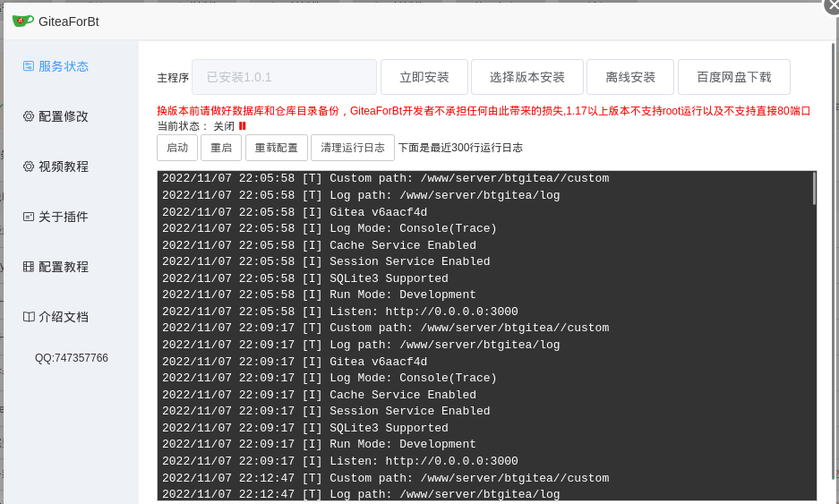Click log line 22:05:58 Gitea v6aacf4d

click(x=295, y=212)
